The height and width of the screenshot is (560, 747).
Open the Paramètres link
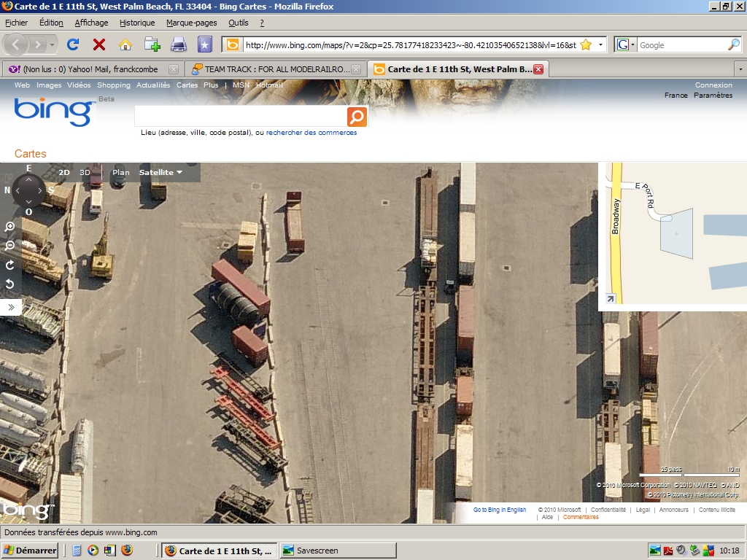(x=713, y=96)
